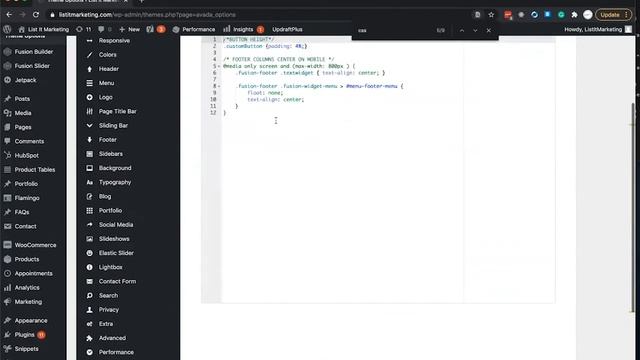Image resolution: width=640 pixels, height=360 pixels.
Task: Expand the Sliding Bar chevron section
Action: coord(113,125)
